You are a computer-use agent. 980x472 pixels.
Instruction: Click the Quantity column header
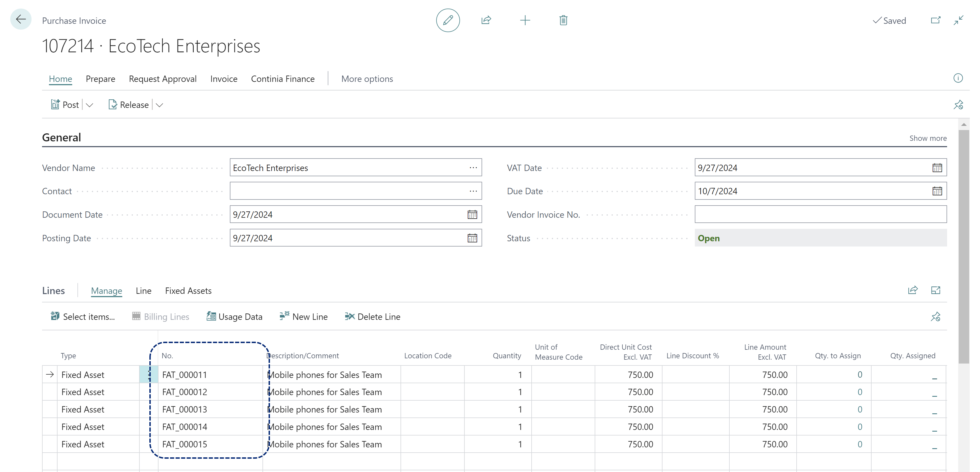[x=507, y=356]
